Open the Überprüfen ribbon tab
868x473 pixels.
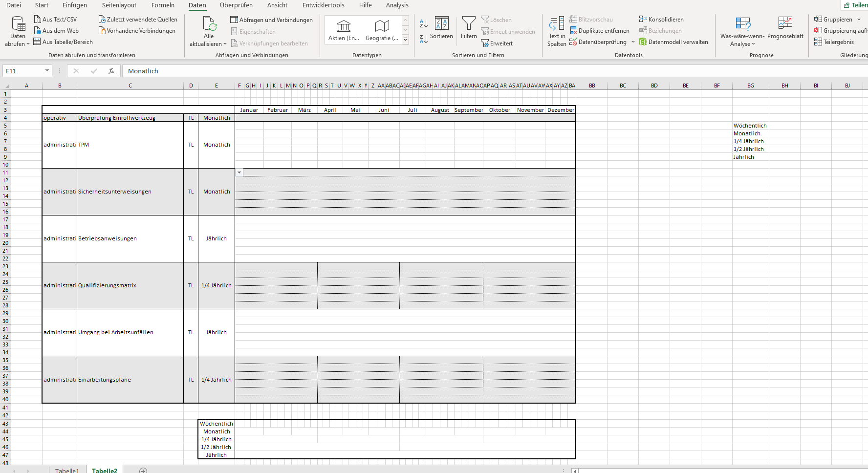[236, 5]
